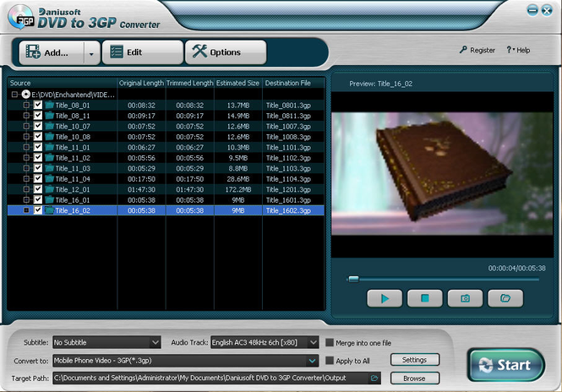562x392 pixels.
Task: Minimize the converter window
Action: [x=532, y=10]
